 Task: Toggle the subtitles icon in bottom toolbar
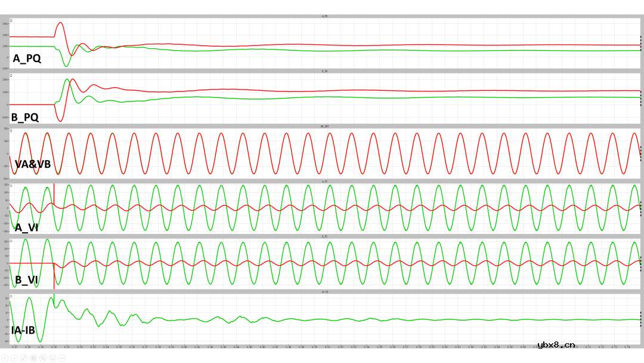click(x=52, y=358)
